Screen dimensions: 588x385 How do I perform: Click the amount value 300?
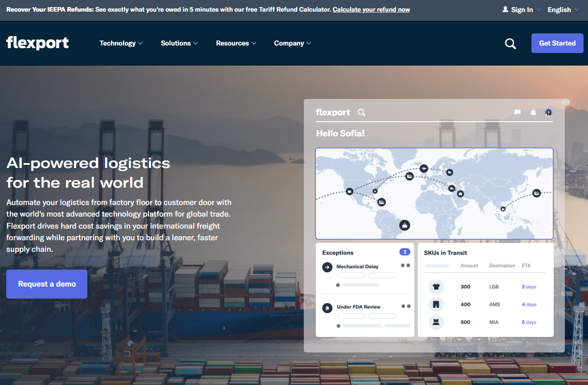pyautogui.click(x=465, y=287)
